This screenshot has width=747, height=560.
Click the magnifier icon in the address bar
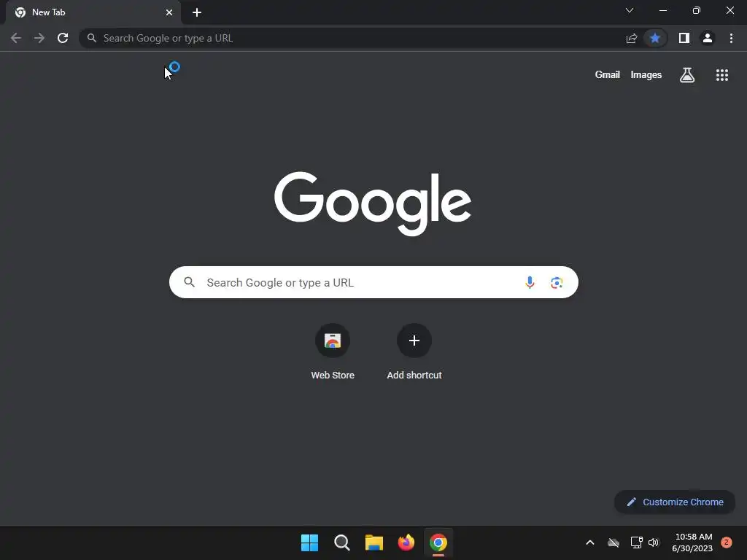(91, 38)
